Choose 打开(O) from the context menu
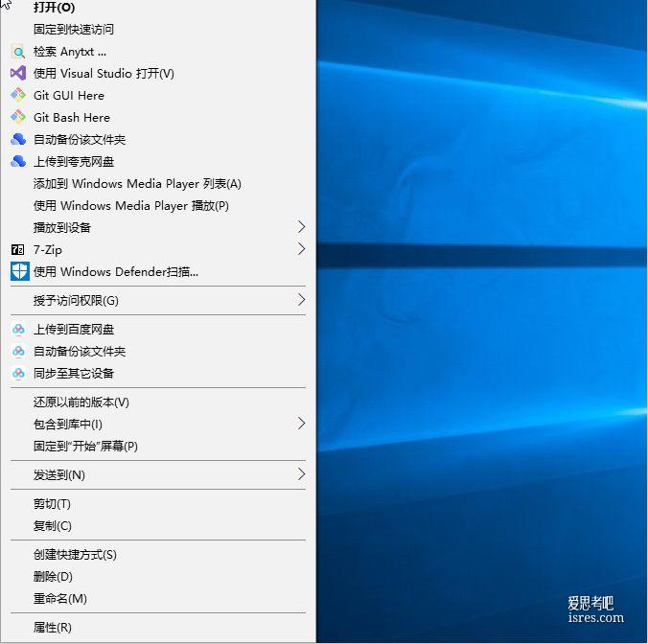648x644 pixels. point(158,8)
